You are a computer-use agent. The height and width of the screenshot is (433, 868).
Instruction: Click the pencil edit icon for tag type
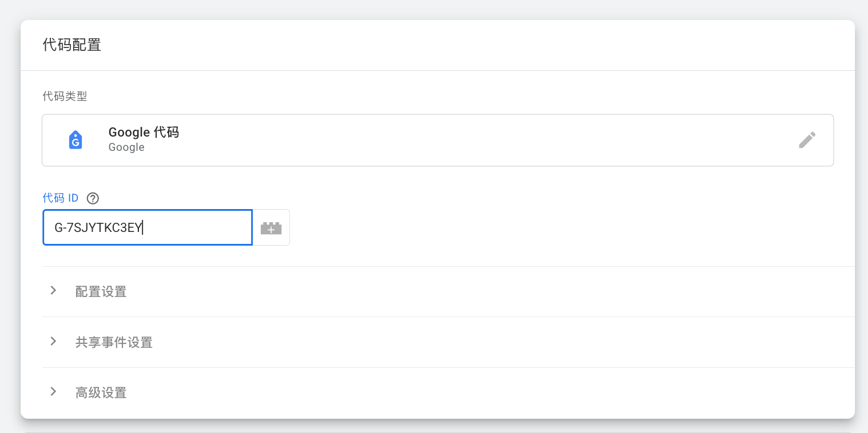(807, 140)
